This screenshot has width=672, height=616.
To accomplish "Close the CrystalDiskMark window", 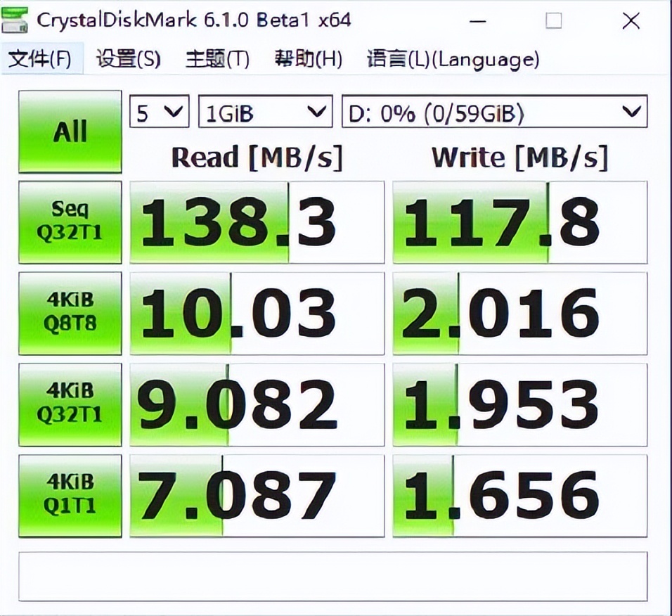I will [x=631, y=20].
